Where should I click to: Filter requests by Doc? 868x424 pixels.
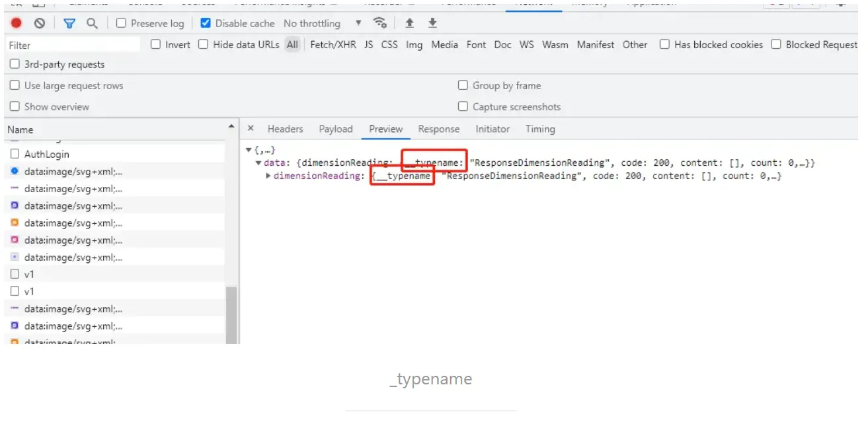tap(502, 44)
